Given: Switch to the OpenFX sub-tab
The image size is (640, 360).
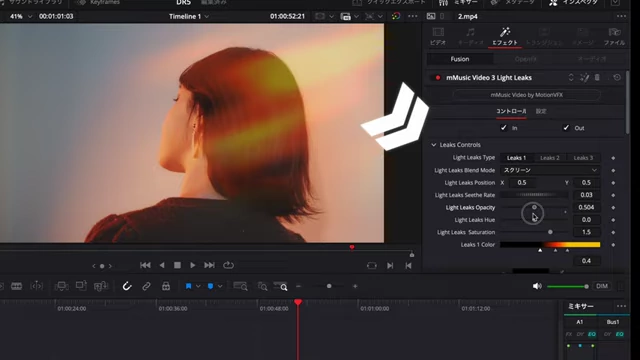Looking at the screenshot, I should tap(525, 59).
